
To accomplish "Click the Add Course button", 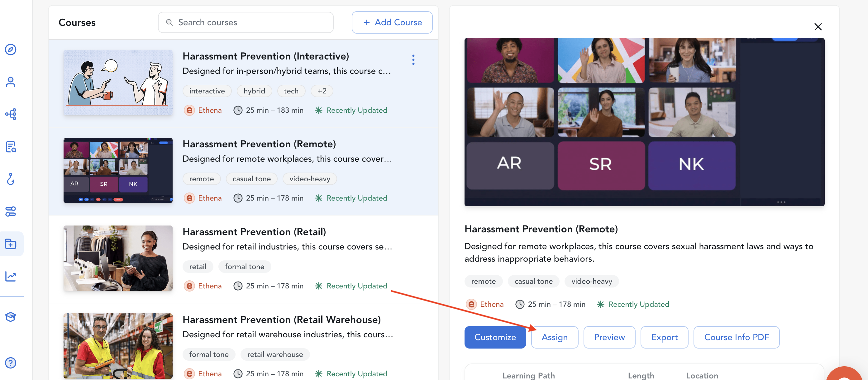I will click(x=392, y=22).
